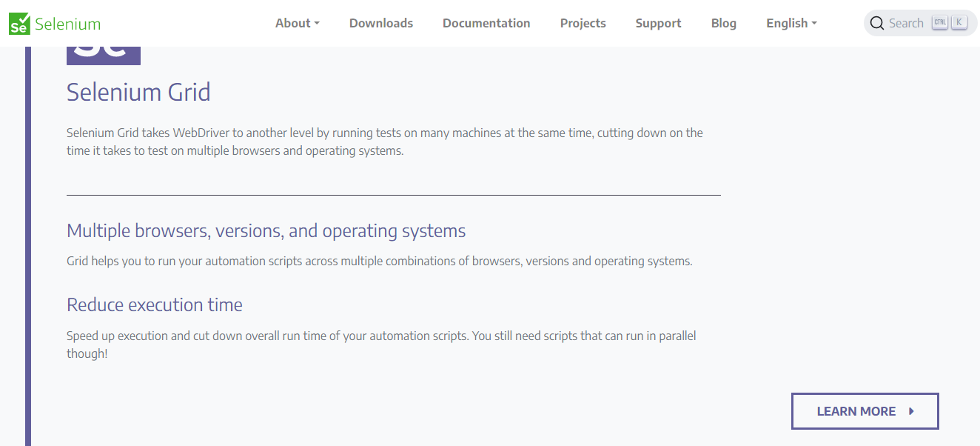Go to the Documentation section
Image resolution: width=980 pixels, height=446 pixels.
pyautogui.click(x=486, y=23)
